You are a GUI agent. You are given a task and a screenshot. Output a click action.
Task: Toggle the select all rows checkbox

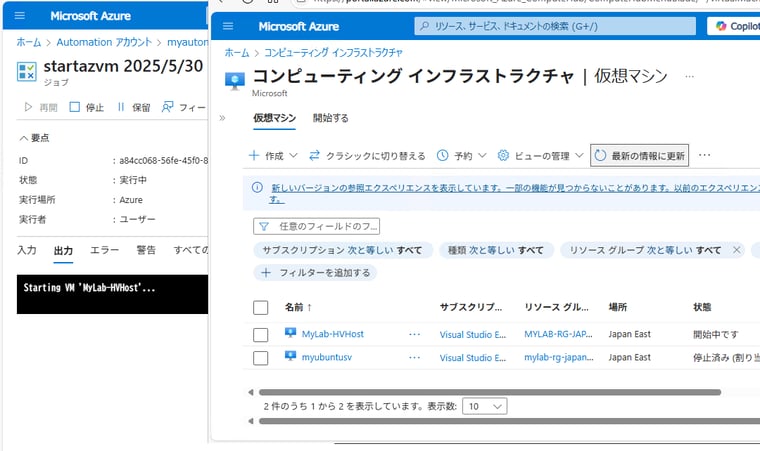261,307
